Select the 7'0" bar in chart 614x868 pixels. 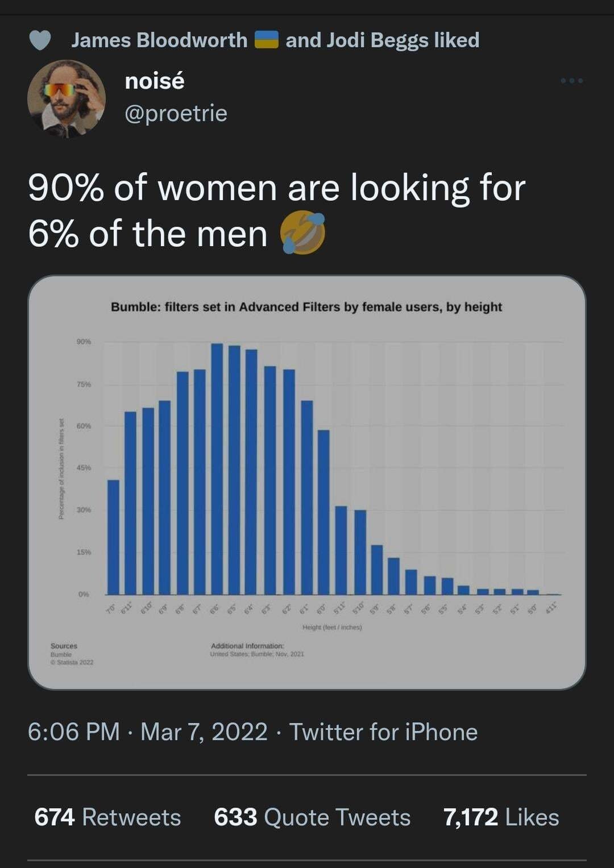[113, 537]
